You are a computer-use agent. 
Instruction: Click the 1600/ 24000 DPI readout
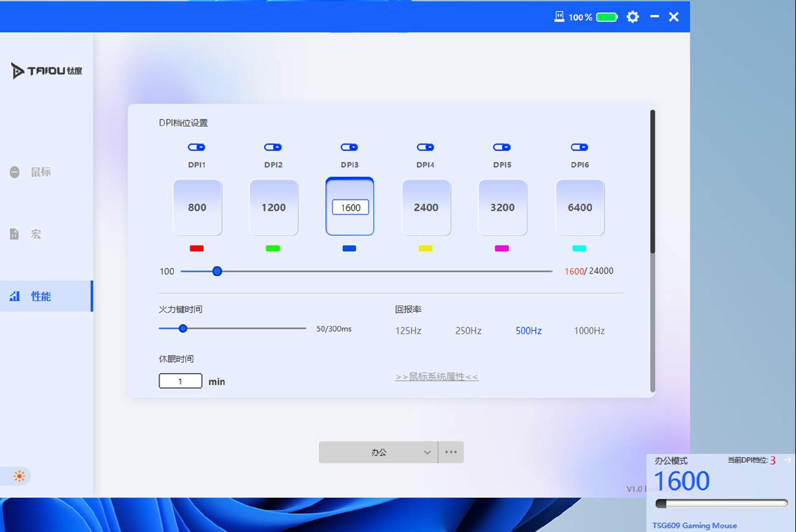coord(589,271)
